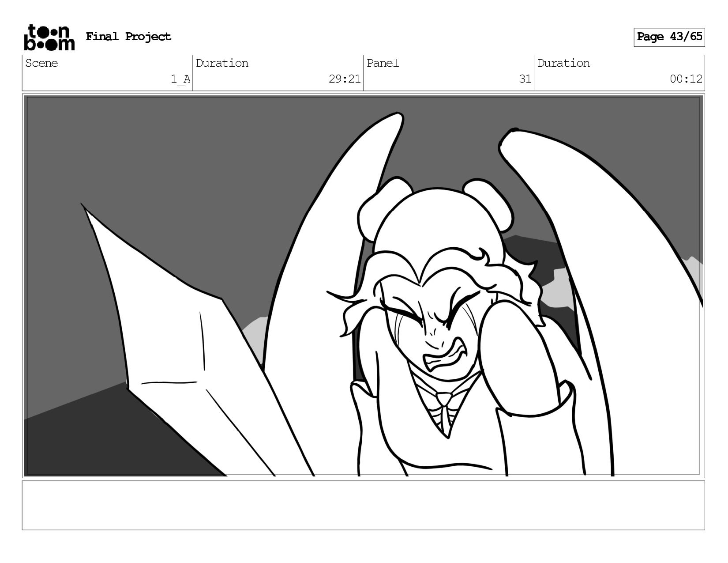Click the storyboard panel drawing
Screen dimensions: 728x563
coord(364,286)
